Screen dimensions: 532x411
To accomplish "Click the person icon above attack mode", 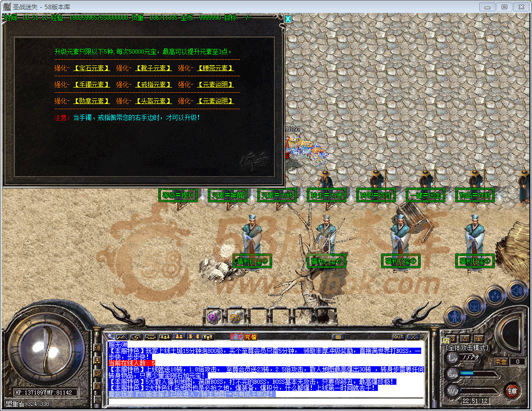I will pyautogui.click(x=465, y=339).
